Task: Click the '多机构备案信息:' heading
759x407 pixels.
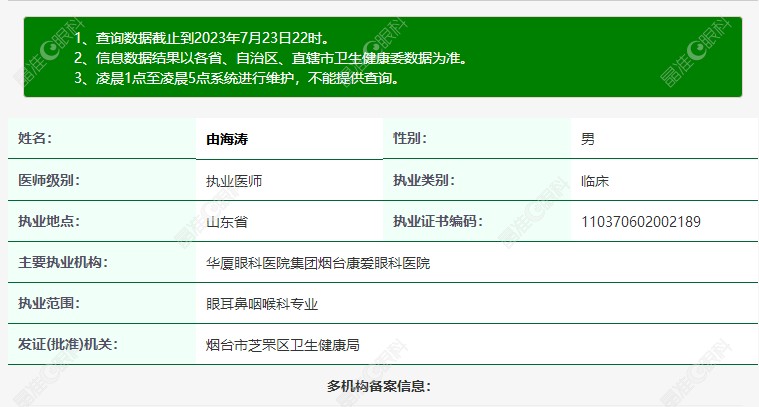Action: pyautogui.click(x=379, y=386)
